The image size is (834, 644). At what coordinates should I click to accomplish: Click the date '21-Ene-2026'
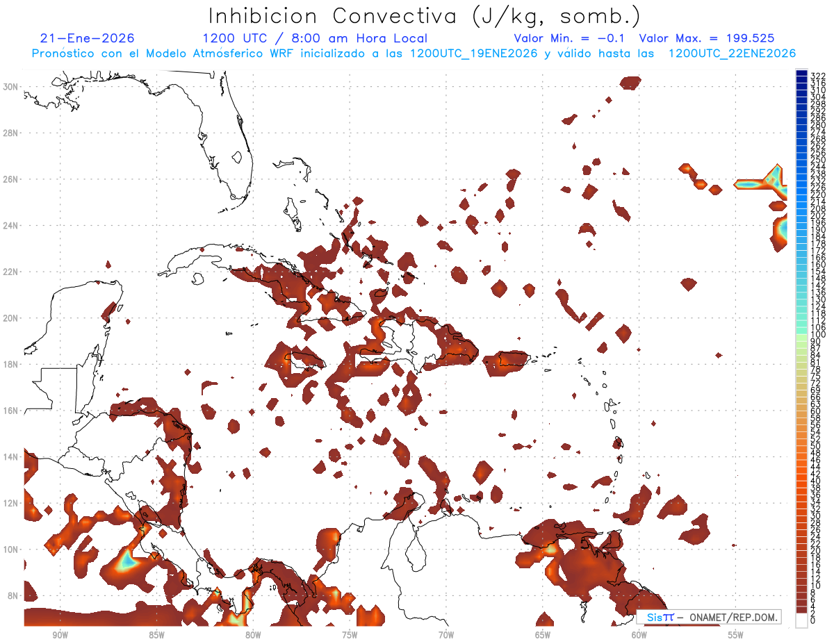88,38
